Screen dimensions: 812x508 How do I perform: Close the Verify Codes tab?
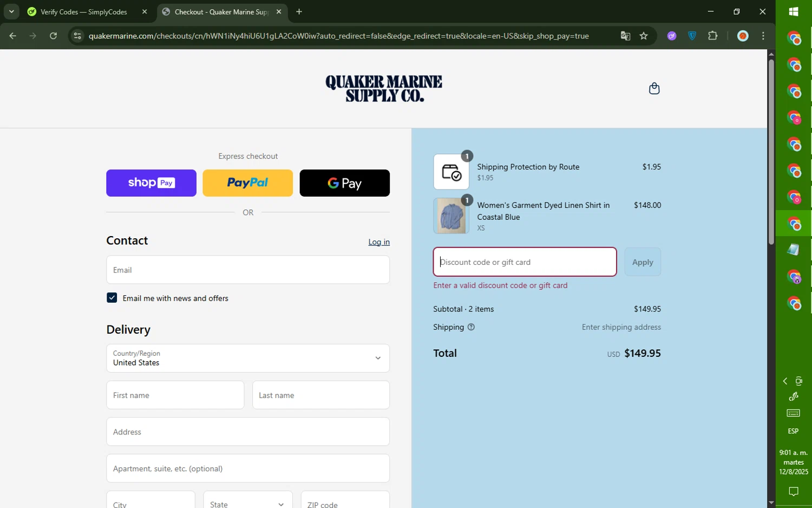pyautogui.click(x=145, y=11)
